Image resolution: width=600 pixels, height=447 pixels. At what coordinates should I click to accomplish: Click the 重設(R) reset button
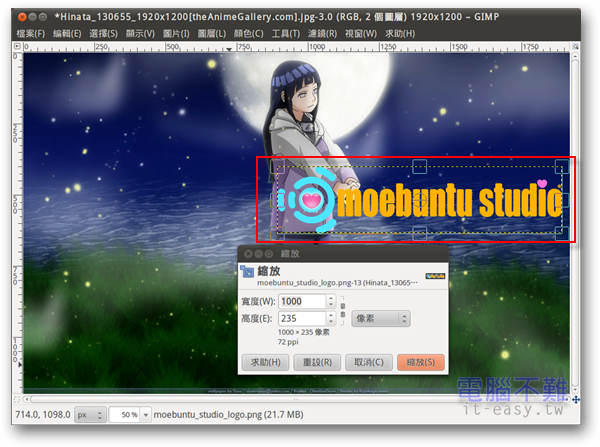tap(317, 361)
